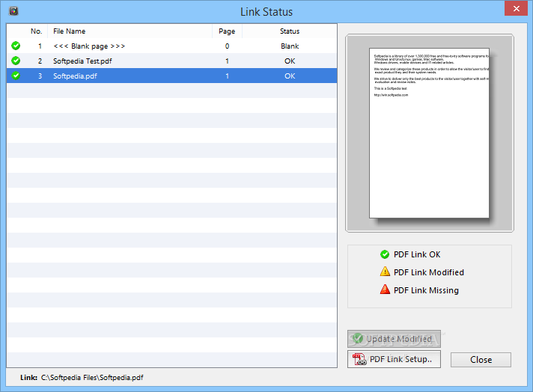
Task: Click the PDF Link OK legend text
Action: pyautogui.click(x=417, y=254)
